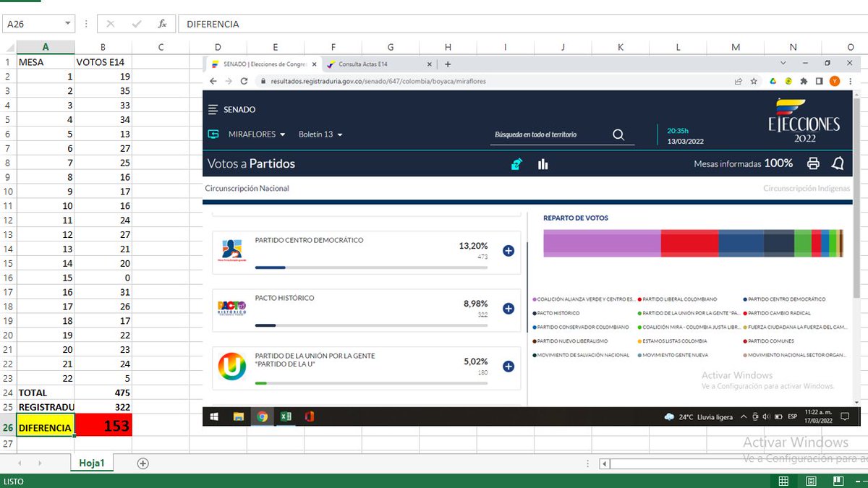Select header cell VOTOS E14
The width and height of the screenshot is (868, 488).
103,62
